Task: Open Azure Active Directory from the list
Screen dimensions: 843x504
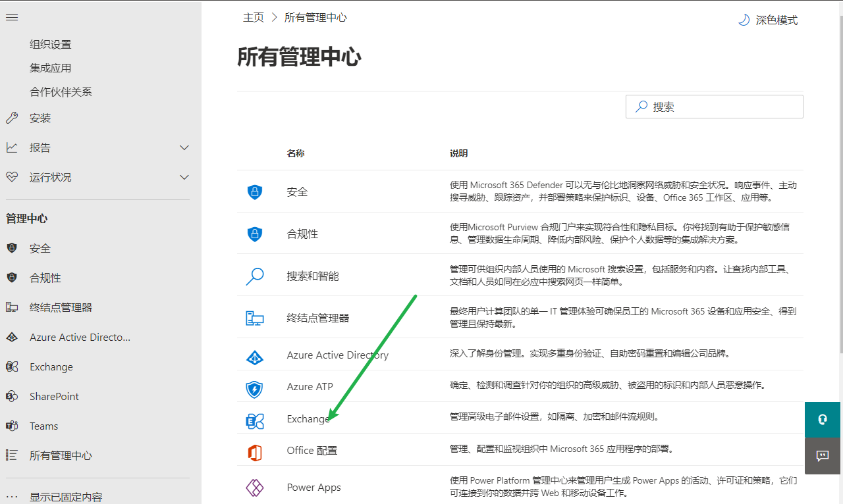Action: 337,355
